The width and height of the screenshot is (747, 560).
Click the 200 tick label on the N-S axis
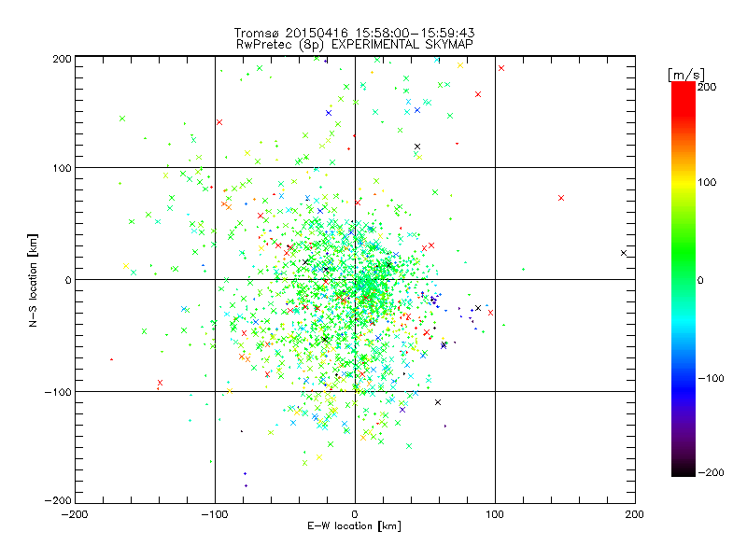point(62,59)
